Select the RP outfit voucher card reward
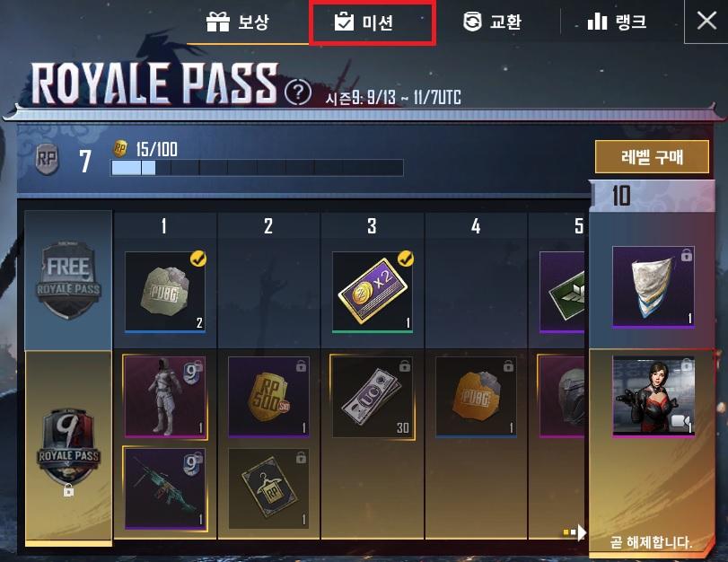728x562 pixels. (268, 488)
